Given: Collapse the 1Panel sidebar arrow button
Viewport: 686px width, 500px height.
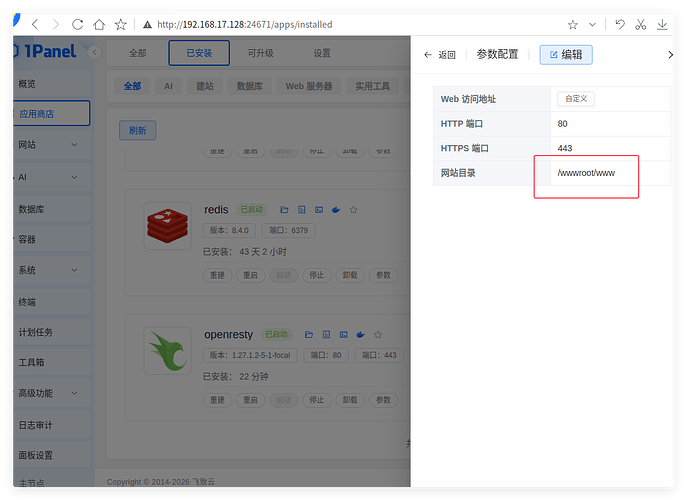Looking at the screenshot, I should tap(95, 53).
